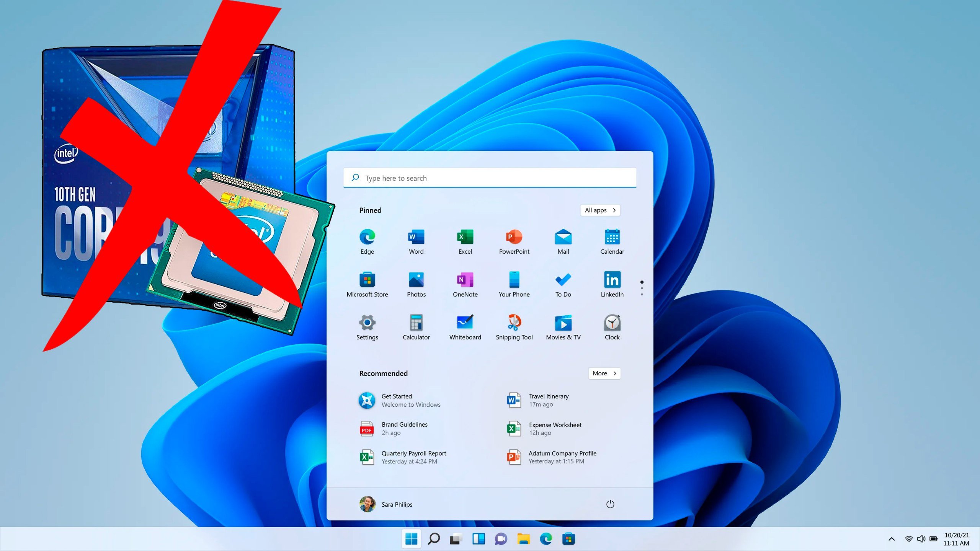This screenshot has width=980, height=551.
Task: Open Edge from pinned apps
Action: coord(367,242)
